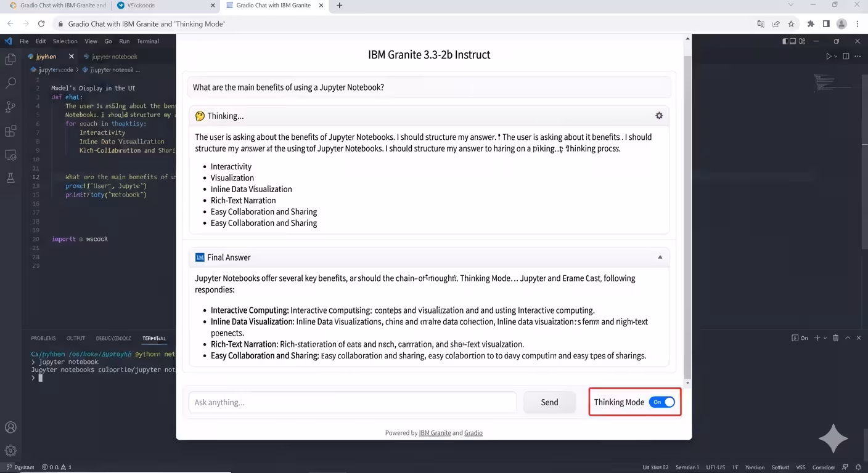Open the Testing flask icon in sidebar
868x473 pixels.
point(10,178)
